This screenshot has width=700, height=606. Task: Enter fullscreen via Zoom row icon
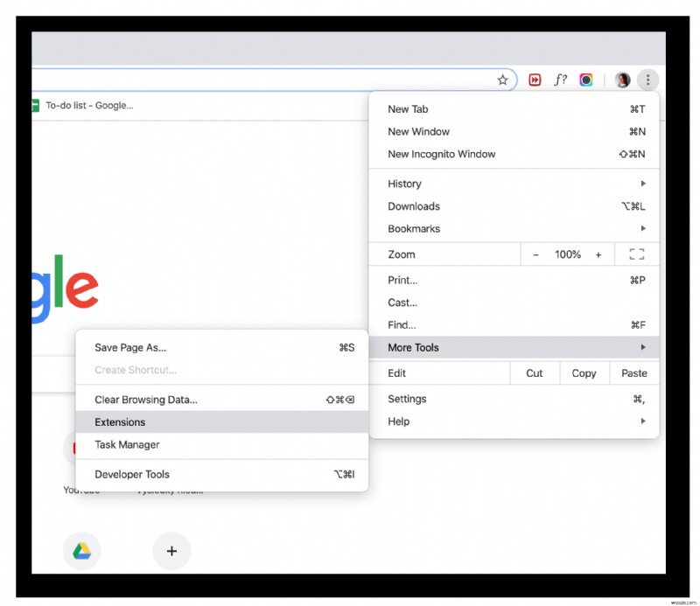637,254
